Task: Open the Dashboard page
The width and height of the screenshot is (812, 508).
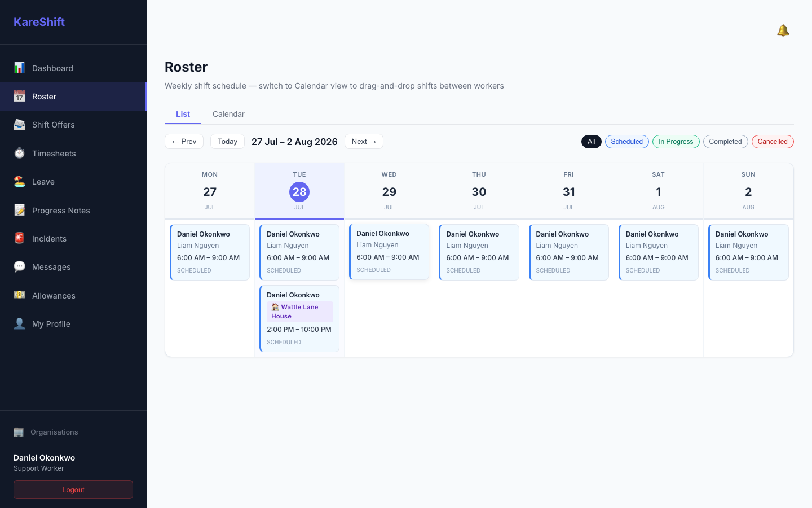Action: [73, 68]
